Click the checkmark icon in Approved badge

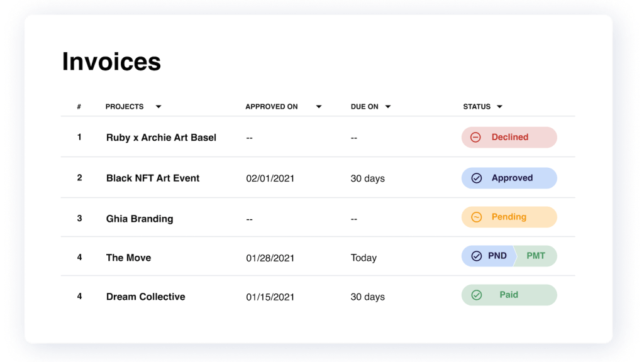click(477, 178)
